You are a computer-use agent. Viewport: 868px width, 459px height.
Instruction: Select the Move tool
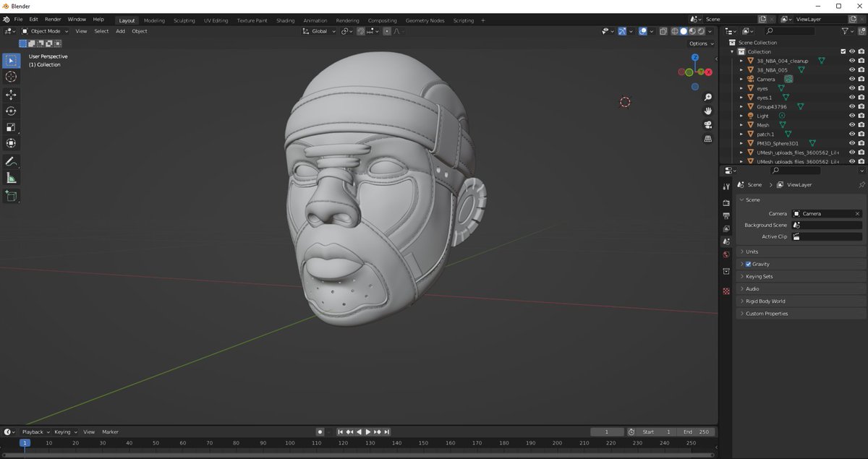coord(11,95)
